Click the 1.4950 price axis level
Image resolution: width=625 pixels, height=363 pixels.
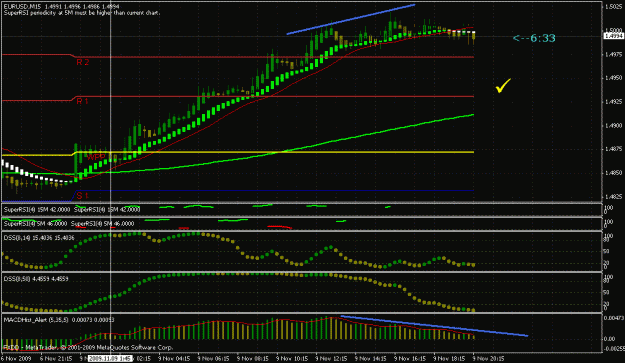click(x=613, y=78)
